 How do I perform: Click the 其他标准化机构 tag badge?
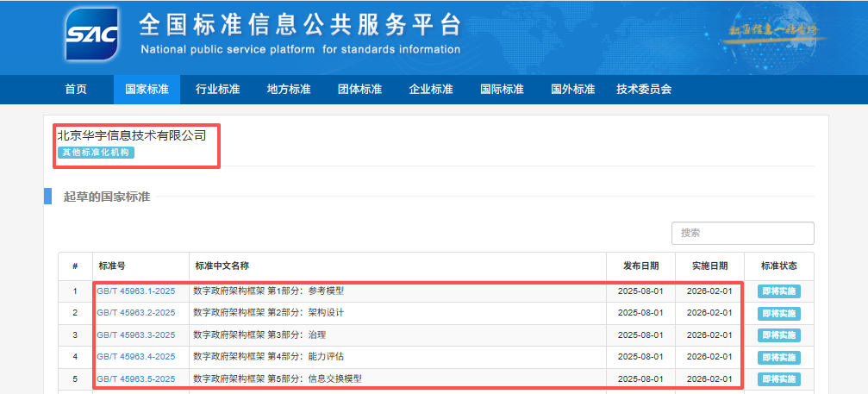[x=97, y=153]
